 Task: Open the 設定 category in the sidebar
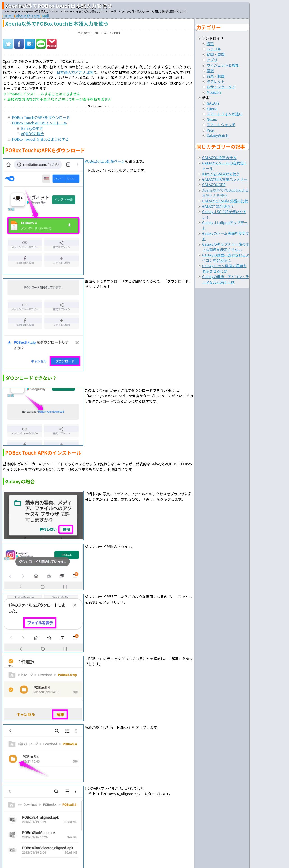coord(210,44)
